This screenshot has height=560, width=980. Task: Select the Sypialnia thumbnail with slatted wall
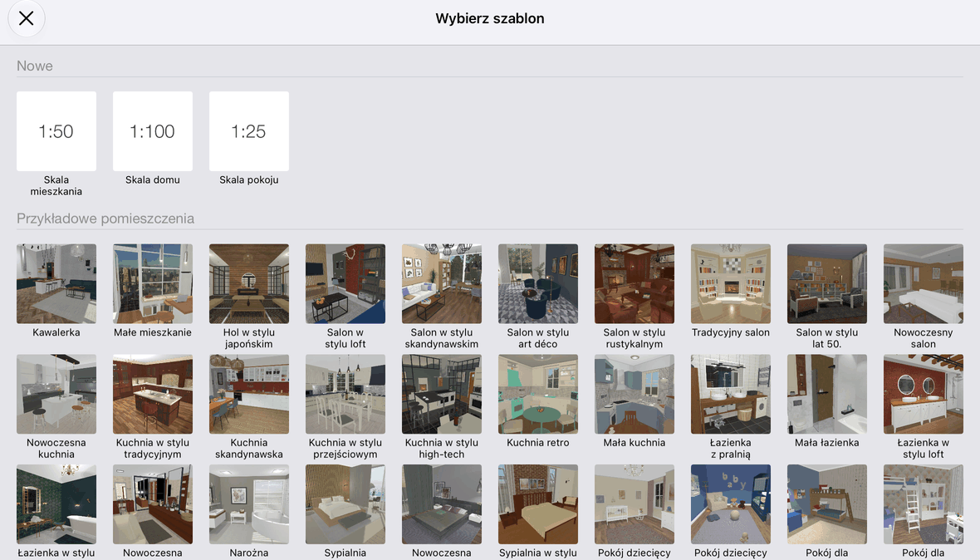tap(345, 504)
